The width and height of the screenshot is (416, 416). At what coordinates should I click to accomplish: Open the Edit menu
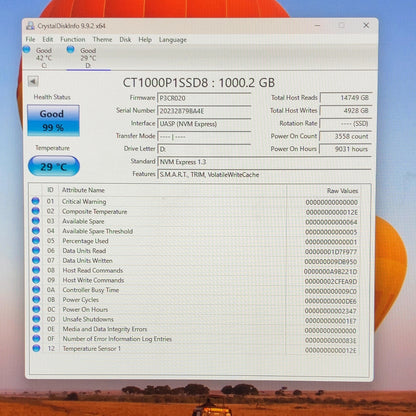point(48,39)
